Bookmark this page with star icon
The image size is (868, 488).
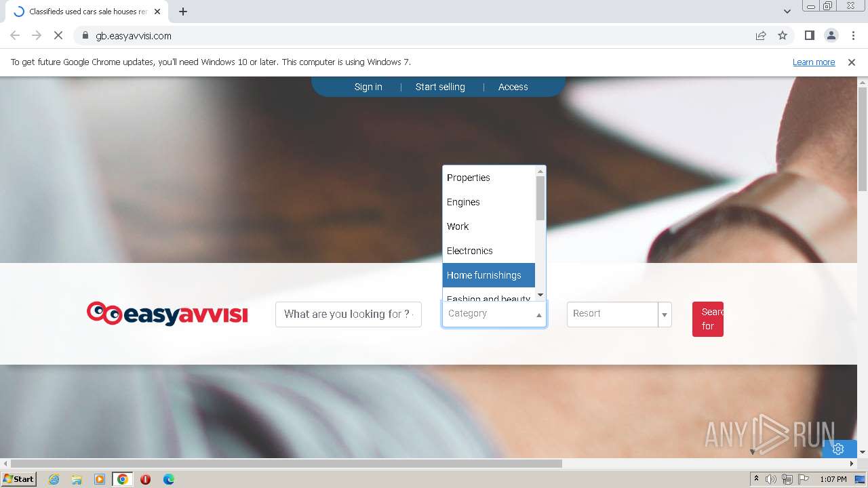(783, 36)
